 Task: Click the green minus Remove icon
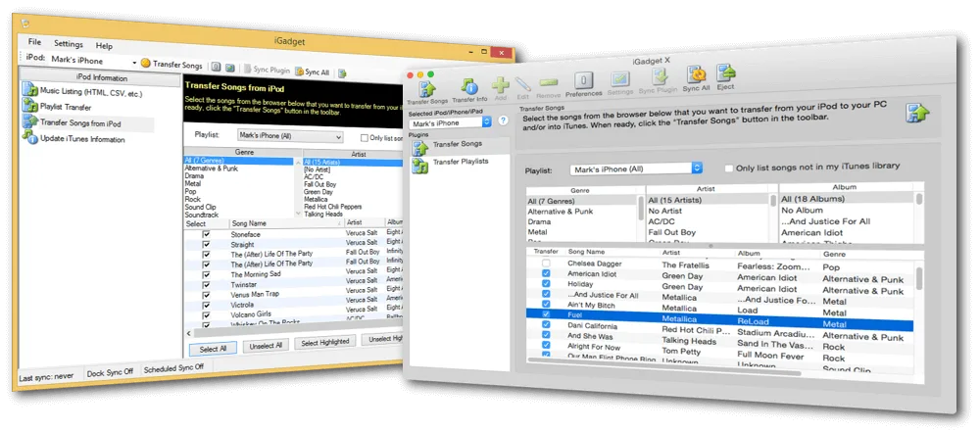(548, 82)
